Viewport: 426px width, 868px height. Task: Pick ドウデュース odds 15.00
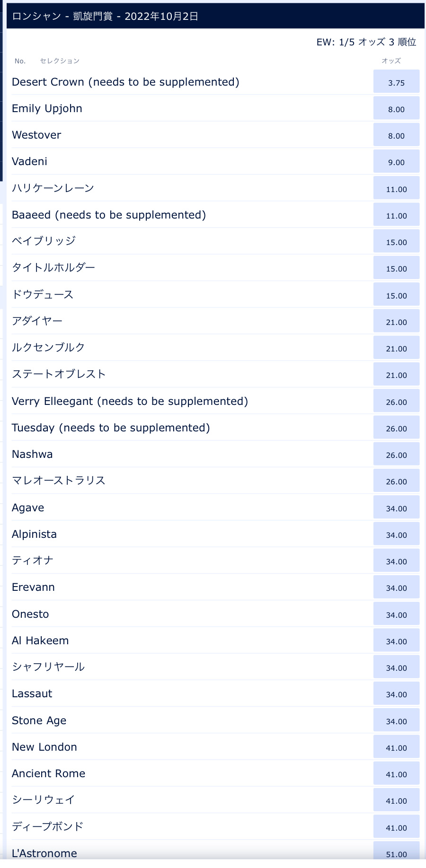coord(396,294)
